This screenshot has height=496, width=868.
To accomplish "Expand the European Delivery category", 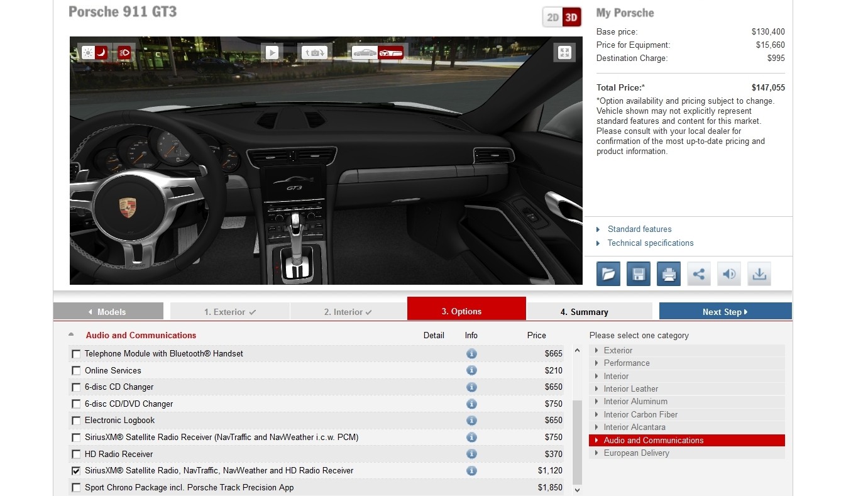I will 687,453.
